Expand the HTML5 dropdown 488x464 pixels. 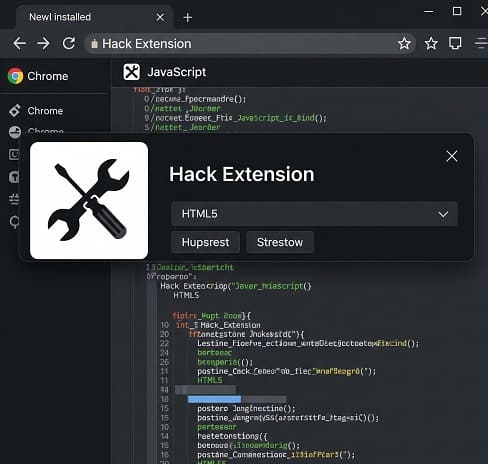314,214
